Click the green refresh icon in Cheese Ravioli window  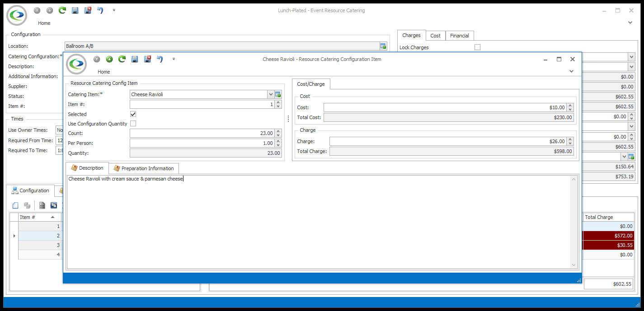[x=122, y=59]
